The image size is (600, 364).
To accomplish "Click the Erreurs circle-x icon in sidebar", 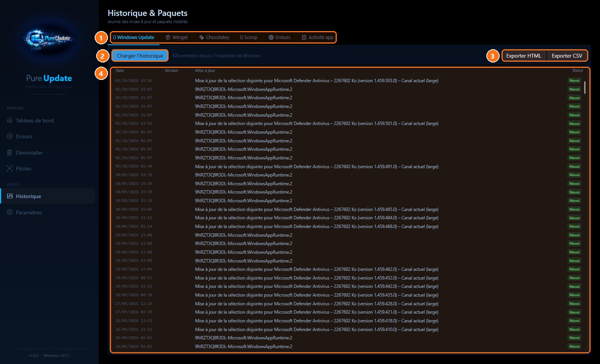I will pos(10,136).
